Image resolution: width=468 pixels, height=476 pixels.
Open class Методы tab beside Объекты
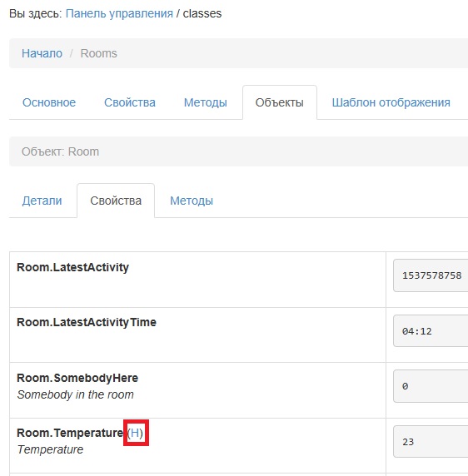click(x=206, y=102)
